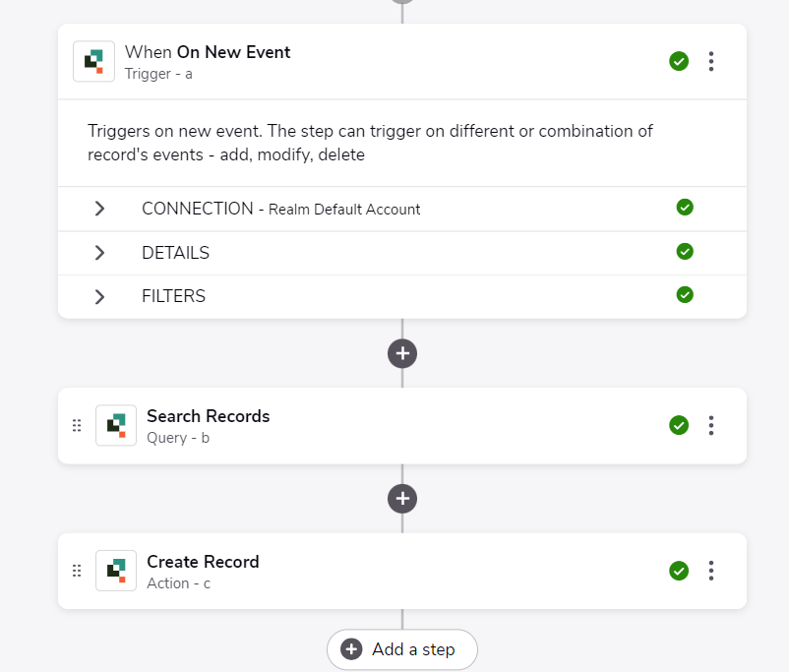The width and height of the screenshot is (789, 672).
Task: Insert a step using plus above Create Record
Action: [x=402, y=499]
